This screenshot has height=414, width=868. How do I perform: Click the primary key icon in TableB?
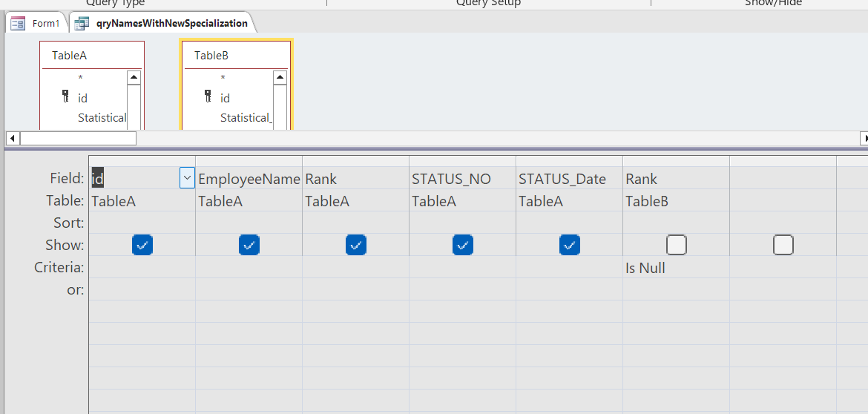point(208,97)
